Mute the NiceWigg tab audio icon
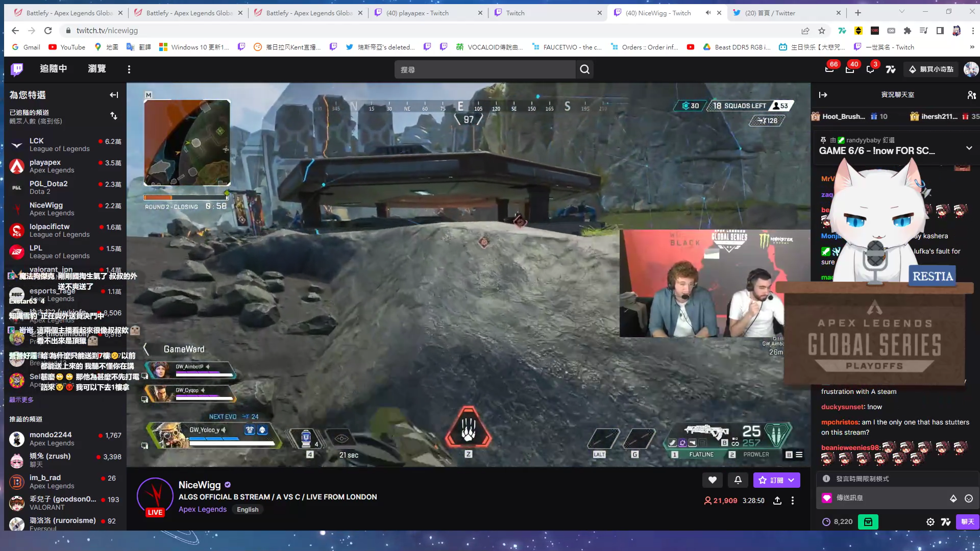Screen dimensions: 980x551 pos(708,13)
